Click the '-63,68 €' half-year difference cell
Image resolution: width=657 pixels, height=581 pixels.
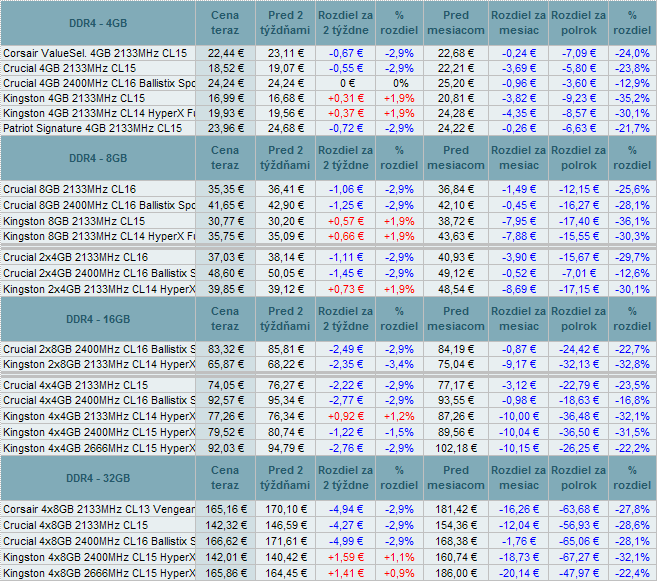point(579,509)
